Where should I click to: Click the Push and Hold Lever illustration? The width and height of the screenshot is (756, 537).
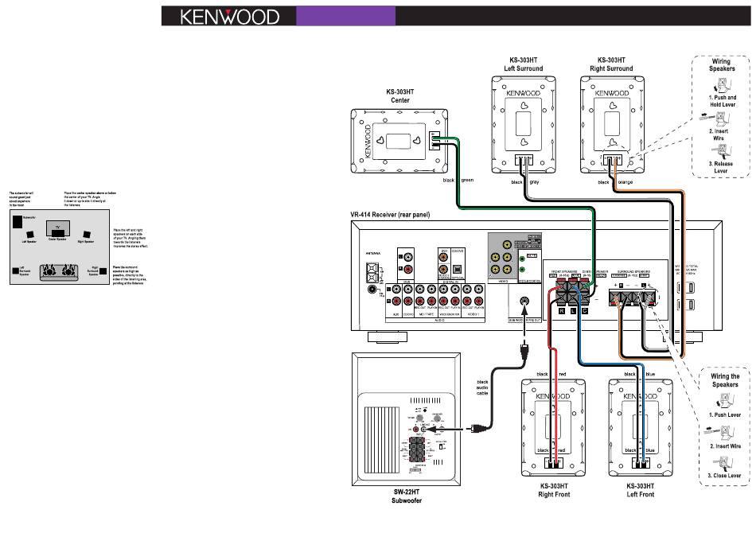coord(722,86)
